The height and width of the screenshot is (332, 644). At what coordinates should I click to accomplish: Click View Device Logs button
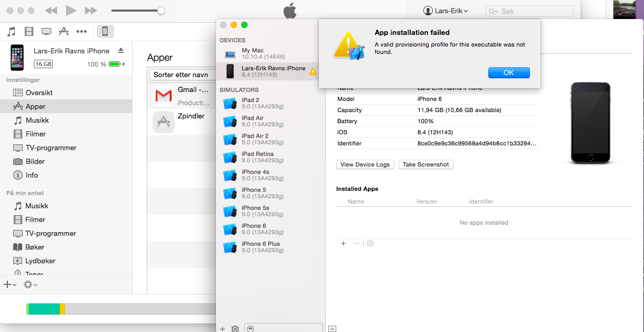point(365,164)
